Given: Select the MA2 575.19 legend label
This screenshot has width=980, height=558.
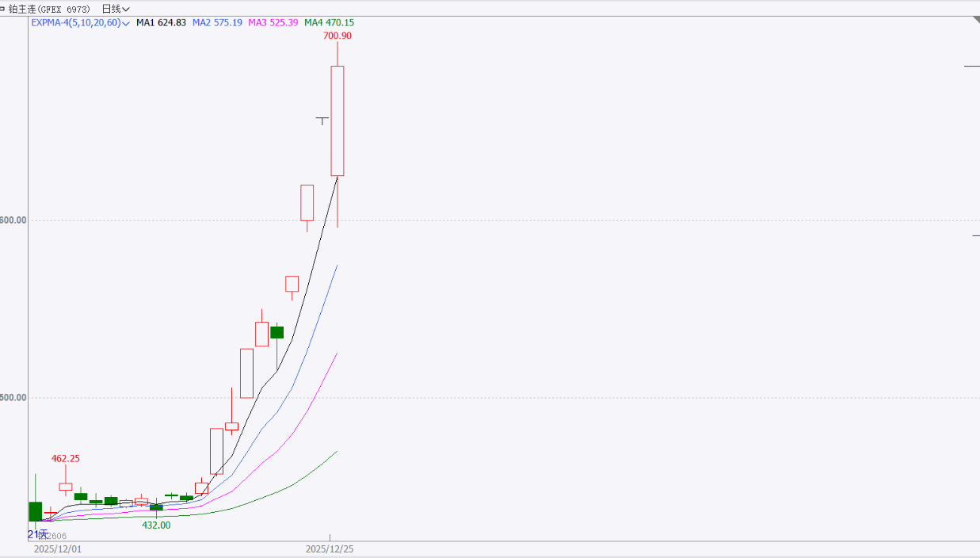Looking at the screenshot, I should pyautogui.click(x=217, y=23).
